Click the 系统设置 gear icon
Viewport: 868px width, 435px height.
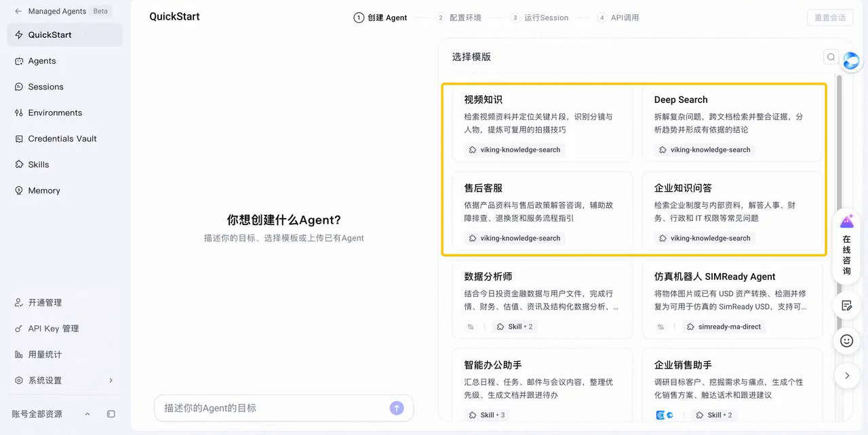[x=19, y=380]
